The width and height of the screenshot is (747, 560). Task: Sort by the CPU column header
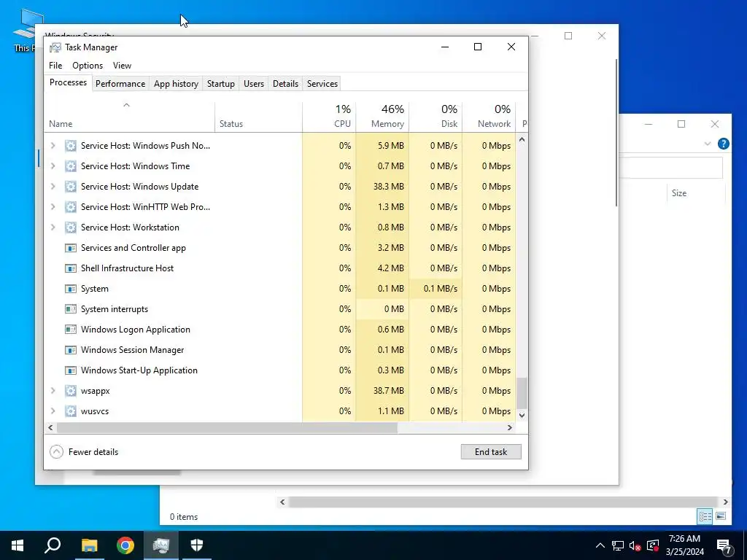329,117
